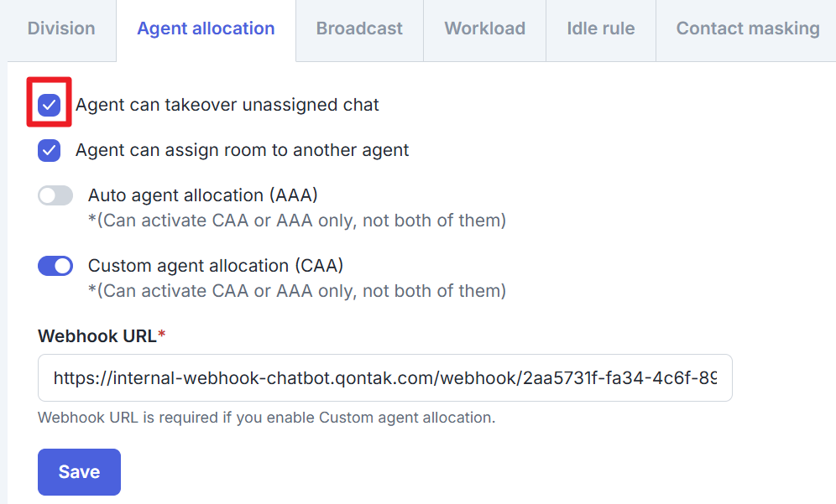
Task: Click the CAA/AAA note under Auto agent allocation
Action: click(297, 221)
